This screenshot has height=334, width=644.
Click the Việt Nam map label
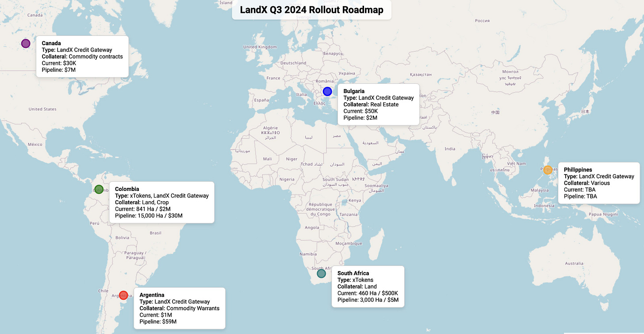point(517,163)
